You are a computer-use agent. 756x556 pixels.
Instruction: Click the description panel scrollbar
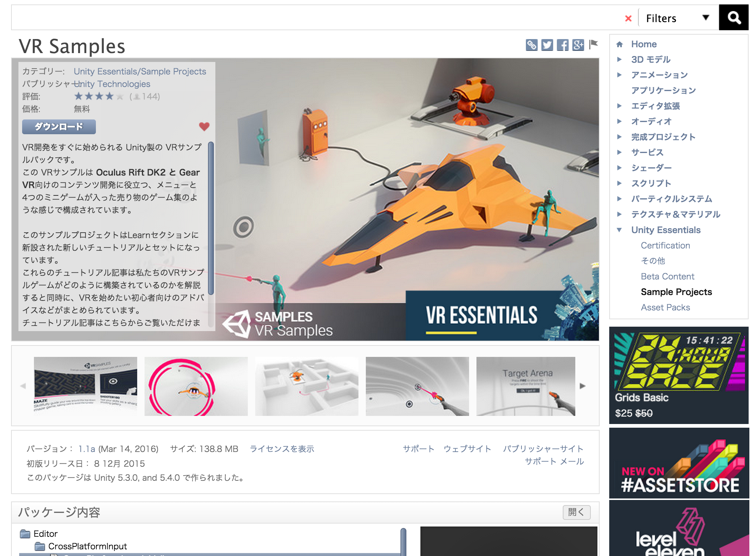click(211, 218)
